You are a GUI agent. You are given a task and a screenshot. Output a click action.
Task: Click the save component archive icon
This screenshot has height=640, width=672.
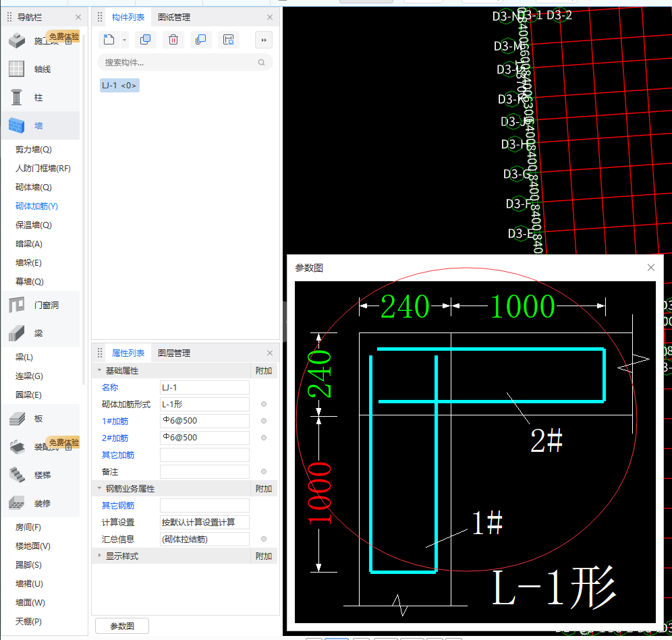229,40
